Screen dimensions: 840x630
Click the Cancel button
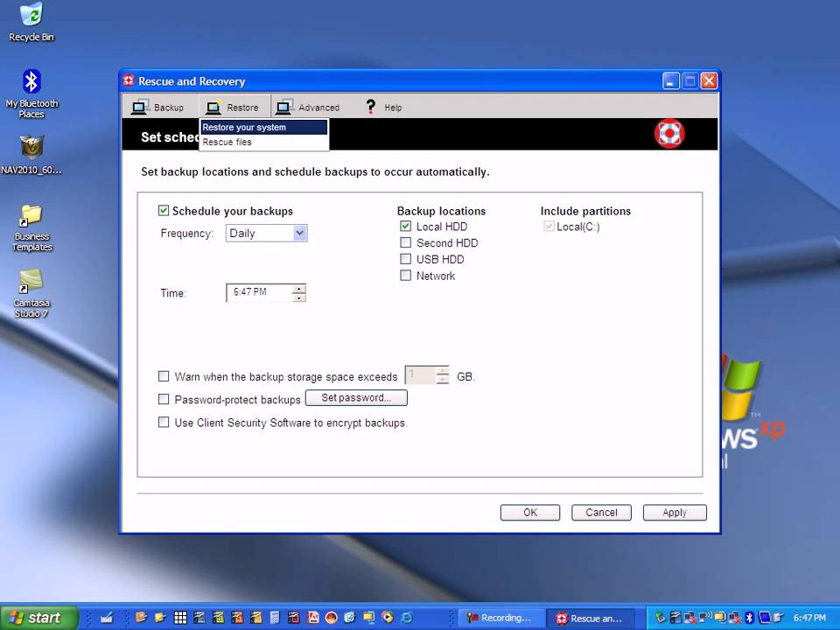coord(601,513)
